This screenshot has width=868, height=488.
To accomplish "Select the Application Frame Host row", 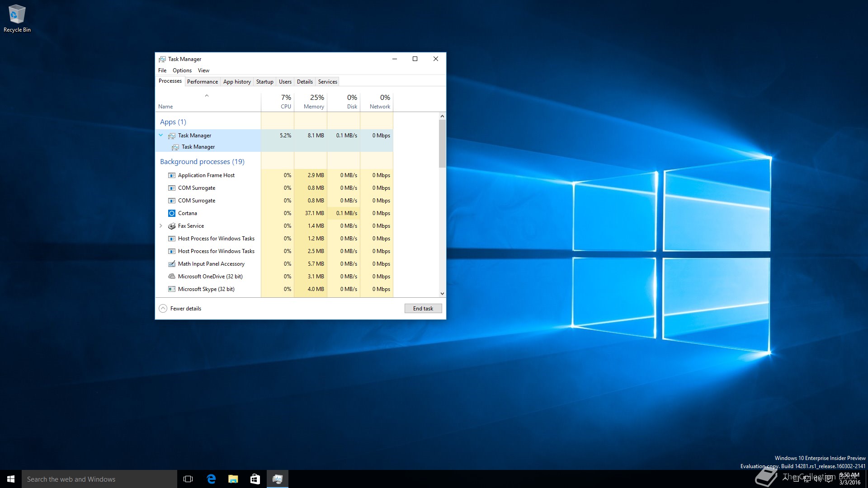I will coord(274,175).
